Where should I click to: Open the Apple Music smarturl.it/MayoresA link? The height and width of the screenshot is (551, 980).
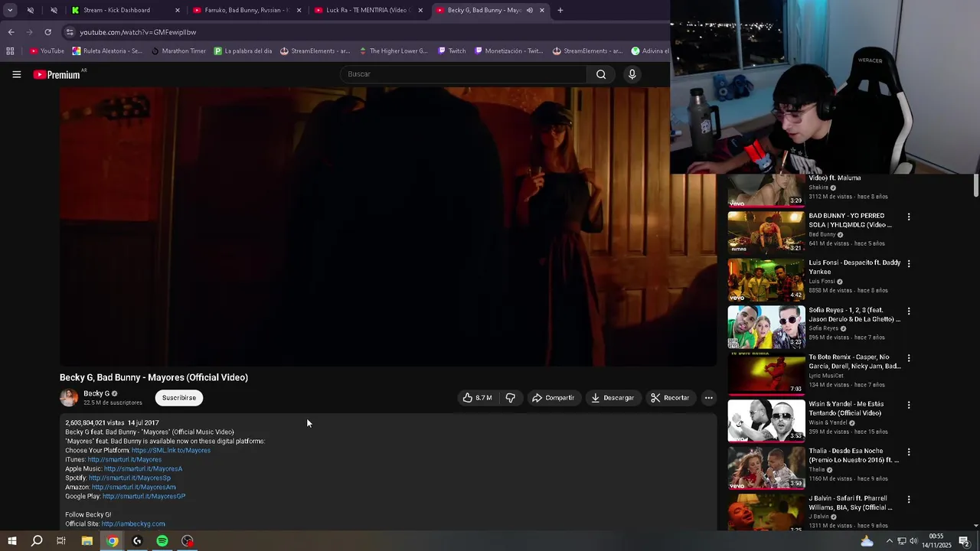point(143,469)
